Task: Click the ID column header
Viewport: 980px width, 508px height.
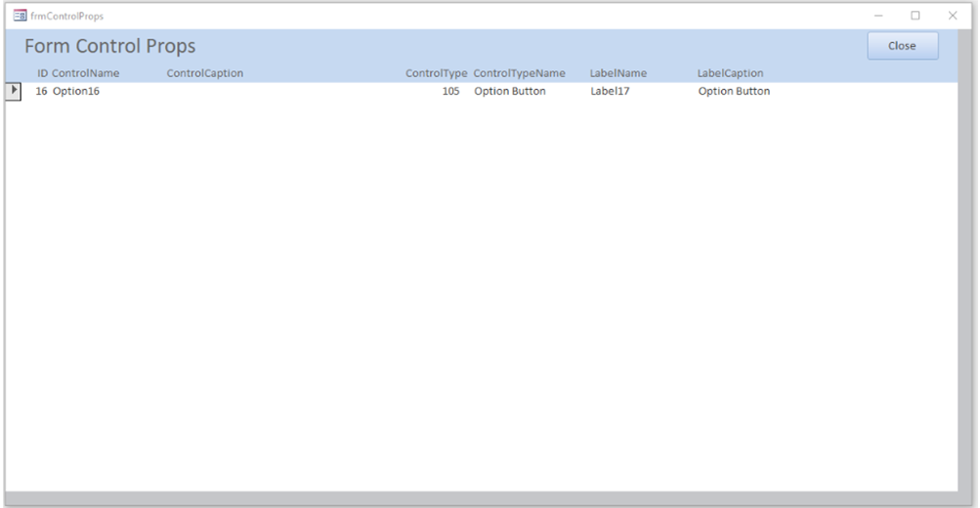Action: (x=42, y=73)
